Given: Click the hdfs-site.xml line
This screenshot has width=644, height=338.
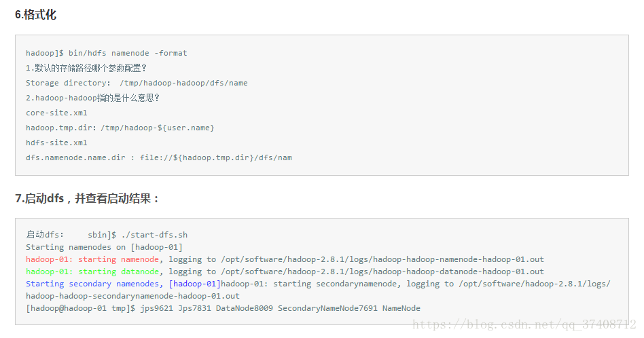Looking at the screenshot, I should 56,143.
